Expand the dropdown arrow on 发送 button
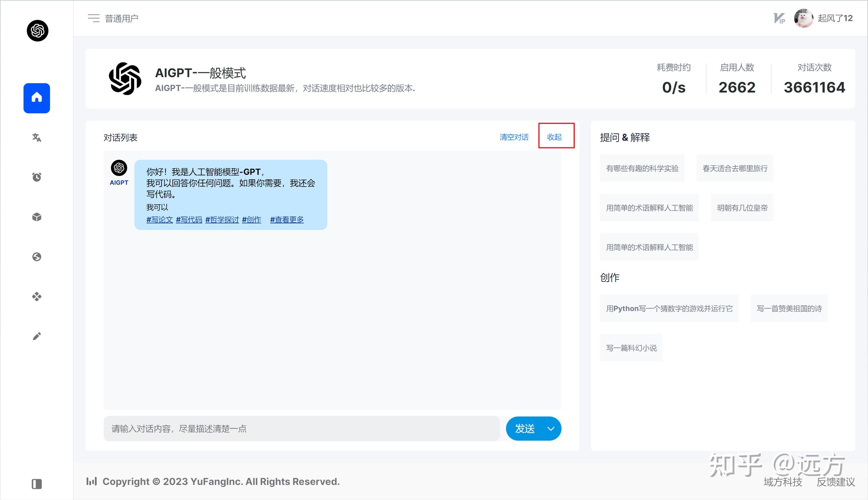Image resolution: width=868 pixels, height=500 pixels. tap(551, 429)
